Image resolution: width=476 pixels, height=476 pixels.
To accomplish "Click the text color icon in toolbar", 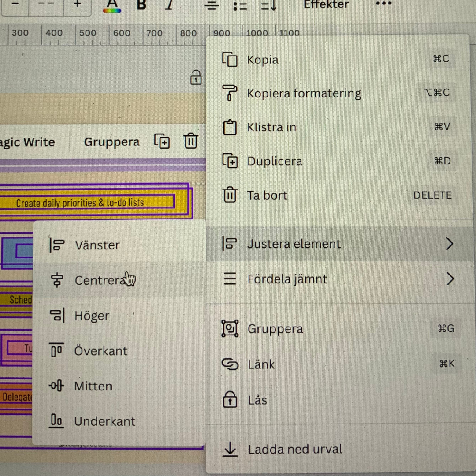I will pyautogui.click(x=113, y=5).
